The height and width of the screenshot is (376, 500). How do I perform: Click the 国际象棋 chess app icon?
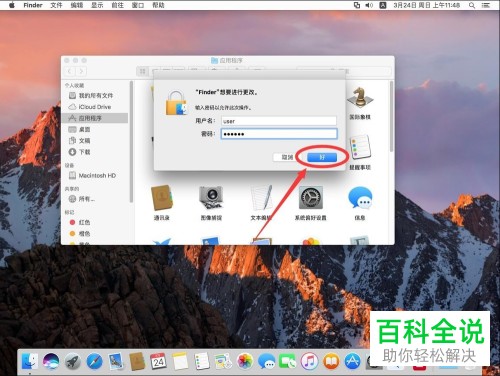point(360,97)
